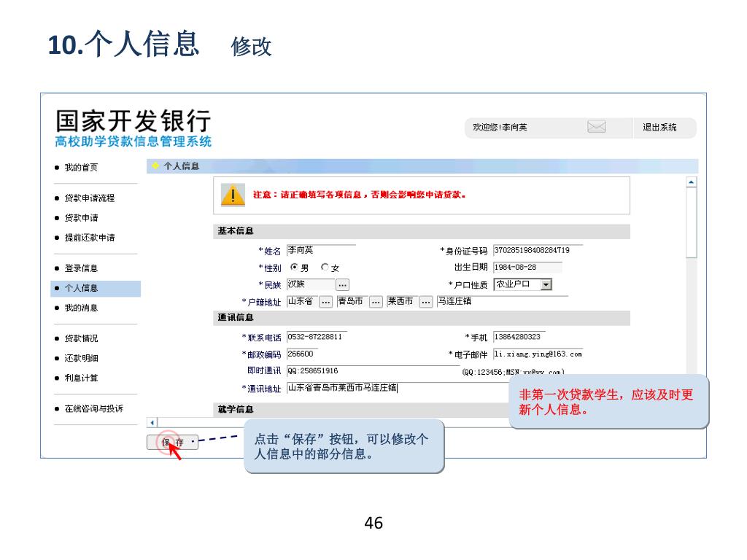The width and height of the screenshot is (747, 560).
Task: Click the 电子邮件 input field
Action: tap(538, 354)
